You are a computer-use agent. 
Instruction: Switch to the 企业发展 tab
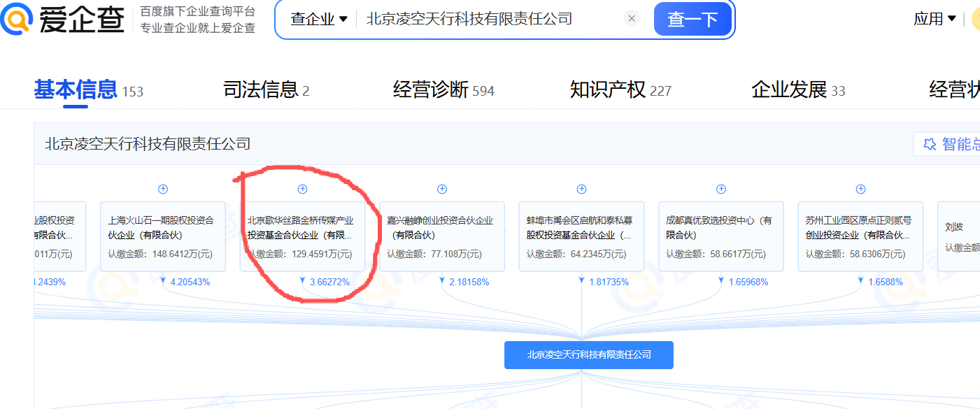(798, 90)
